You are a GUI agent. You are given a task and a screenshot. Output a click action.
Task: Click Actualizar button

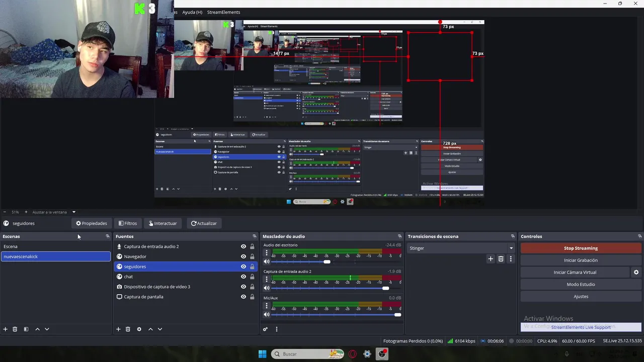pyautogui.click(x=204, y=223)
